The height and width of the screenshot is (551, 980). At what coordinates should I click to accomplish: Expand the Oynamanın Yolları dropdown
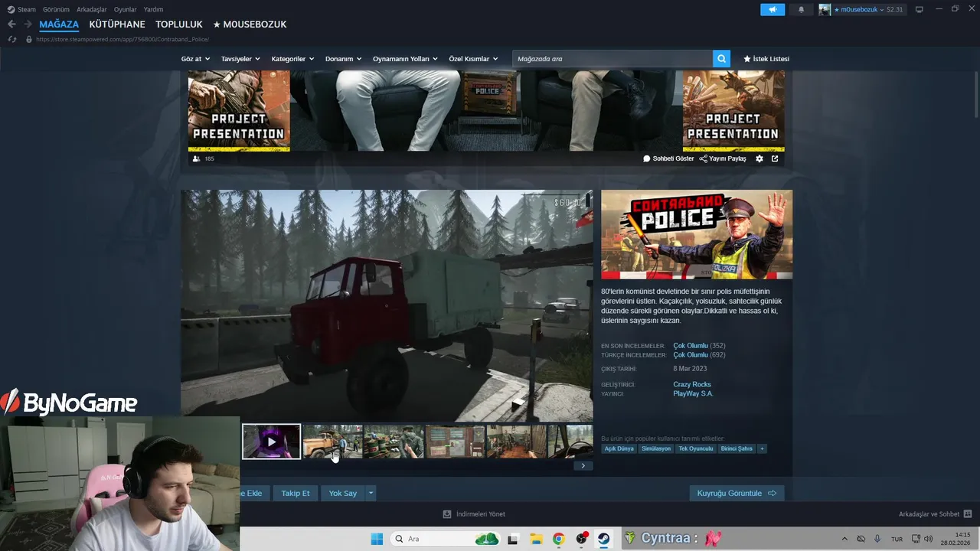point(405,59)
